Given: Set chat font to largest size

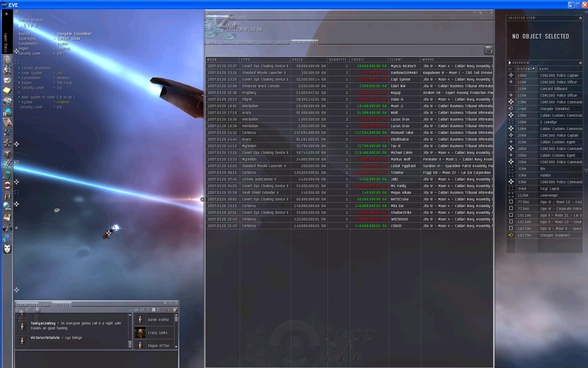Looking at the screenshot, I should pos(142,310).
